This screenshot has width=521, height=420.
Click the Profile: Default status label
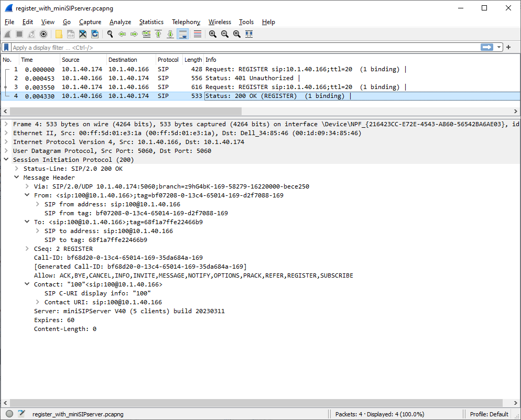[x=489, y=414]
